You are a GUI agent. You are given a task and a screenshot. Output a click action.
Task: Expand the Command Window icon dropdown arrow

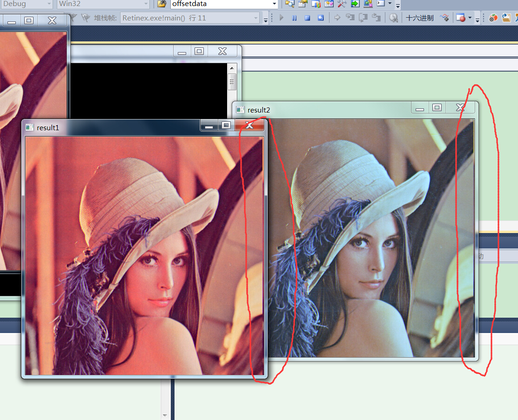pyautogui.click(x=390, y=4)
